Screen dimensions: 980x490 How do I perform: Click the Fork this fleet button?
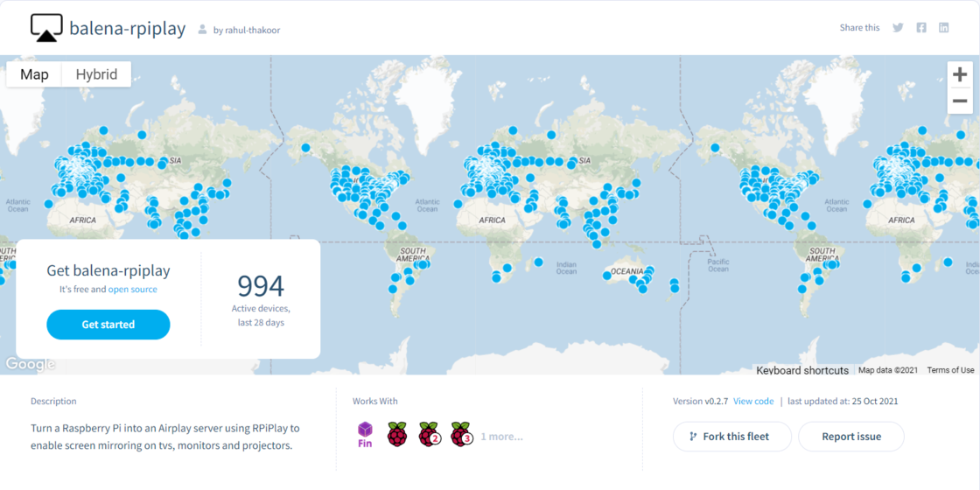tap(732, 437)
